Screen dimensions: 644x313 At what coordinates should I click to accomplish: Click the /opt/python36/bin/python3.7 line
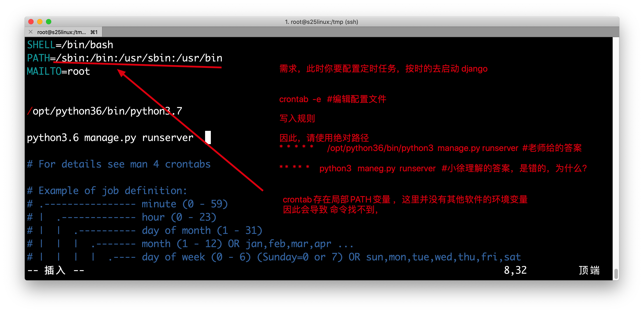105,111
